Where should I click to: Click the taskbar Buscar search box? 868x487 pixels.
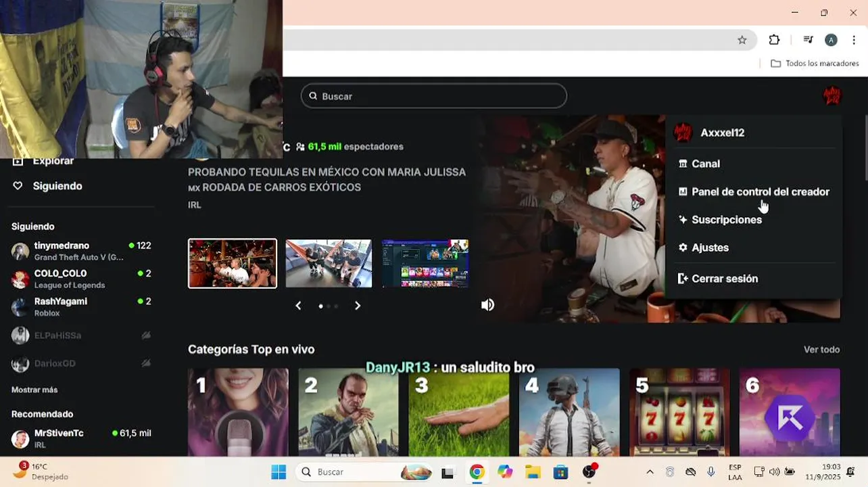[364, 472]
